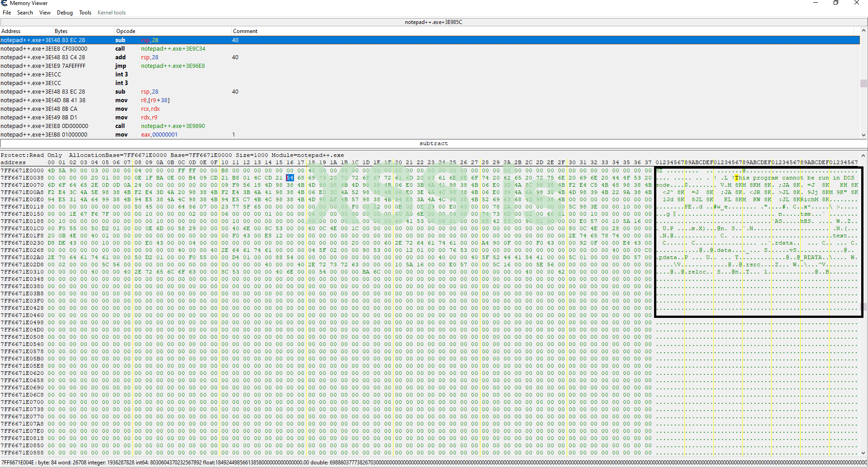Click the hex view scrollbar down arrow

tap(863, 453)
